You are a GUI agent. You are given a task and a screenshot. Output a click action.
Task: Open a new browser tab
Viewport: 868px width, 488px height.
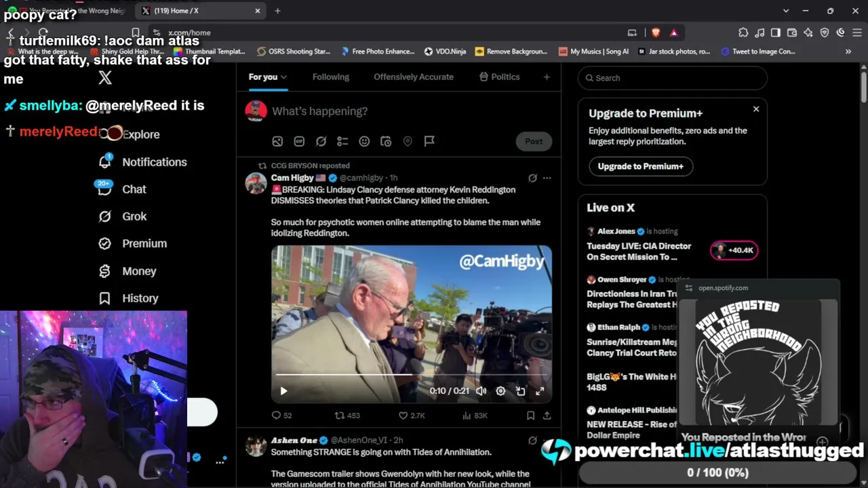click(x=277, y=11)
